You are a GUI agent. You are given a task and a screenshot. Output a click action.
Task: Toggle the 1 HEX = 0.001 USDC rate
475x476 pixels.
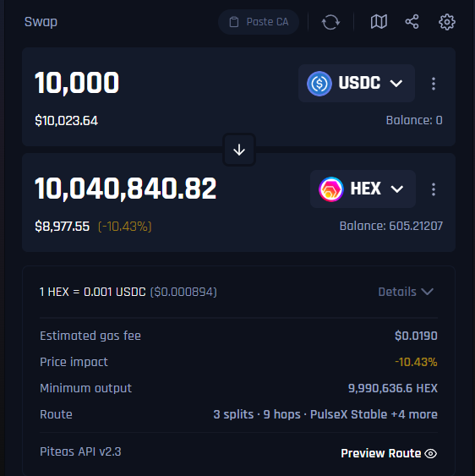(x=93, y=292)
